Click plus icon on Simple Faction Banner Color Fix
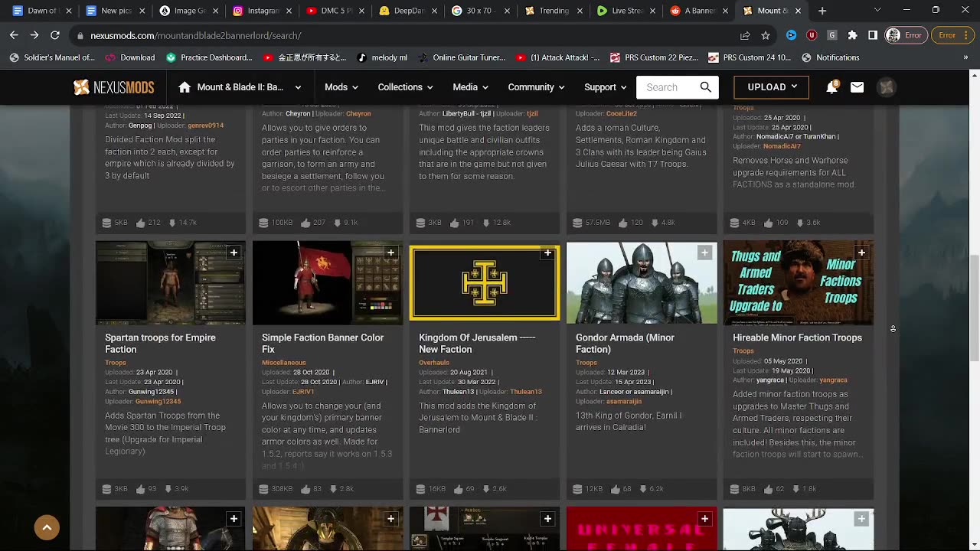980x551 pixels. [390, 253]
